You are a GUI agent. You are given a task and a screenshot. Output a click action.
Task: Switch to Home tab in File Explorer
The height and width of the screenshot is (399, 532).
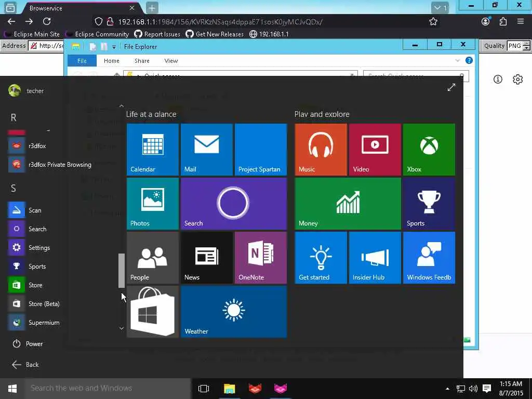coord(112,61)
